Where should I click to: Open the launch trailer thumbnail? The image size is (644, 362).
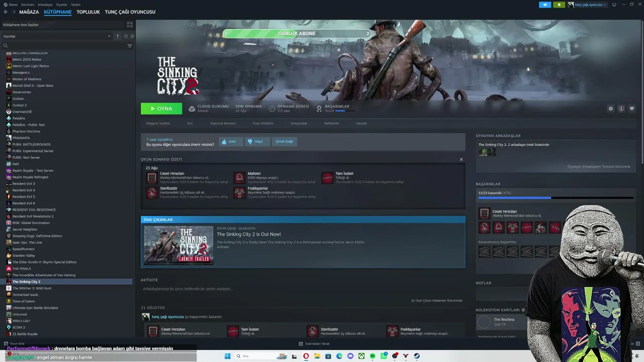[179, 245]
